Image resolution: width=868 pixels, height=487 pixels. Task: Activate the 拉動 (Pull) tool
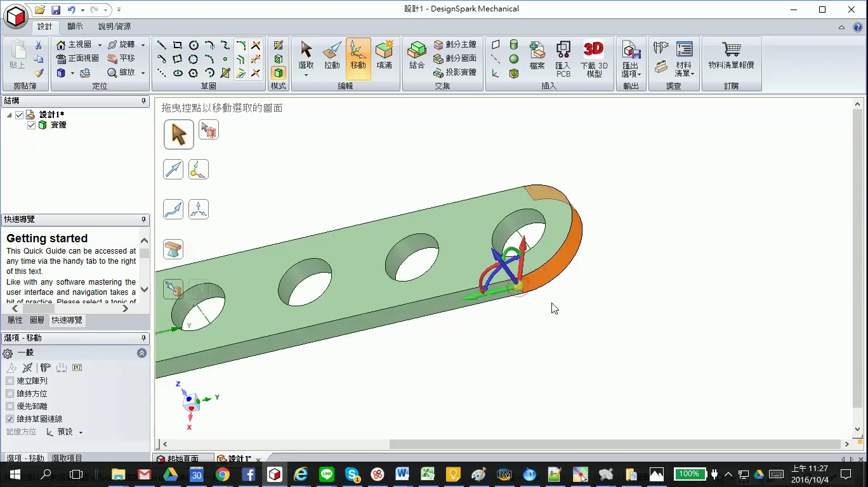[332, 55]
